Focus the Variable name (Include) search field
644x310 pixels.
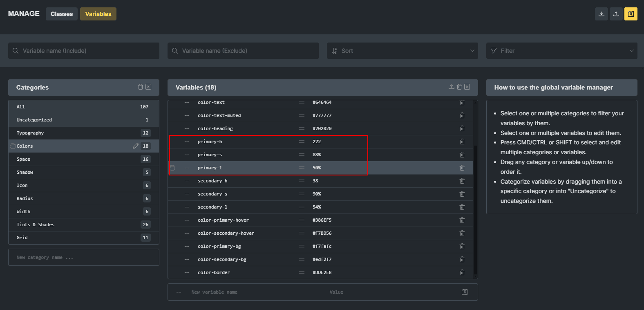coord(84,51)
